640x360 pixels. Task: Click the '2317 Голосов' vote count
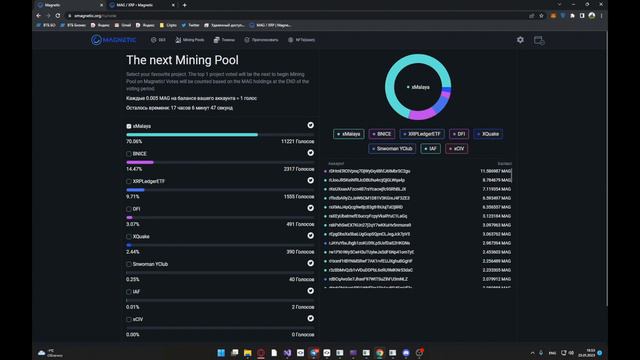point(299,169)
